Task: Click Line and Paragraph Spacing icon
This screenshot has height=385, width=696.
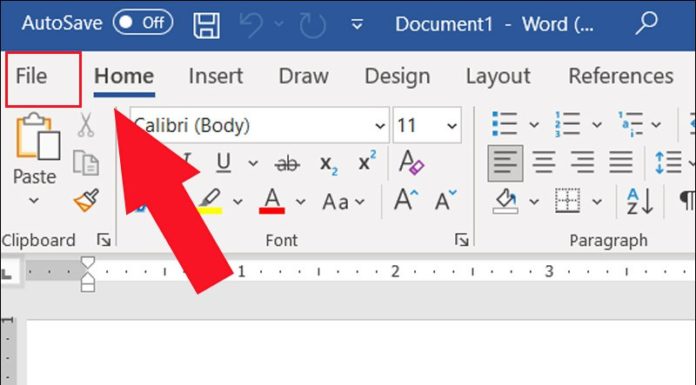Action: tap(668, 162)
